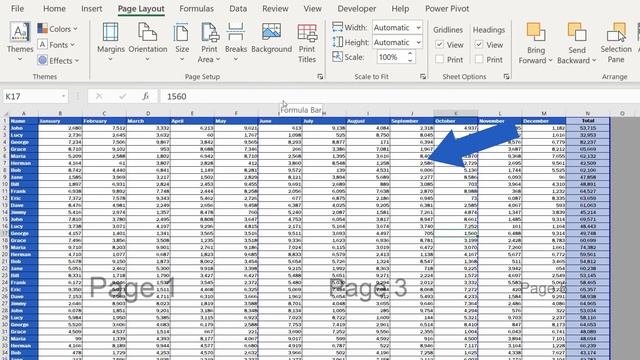The image size is (640, 360).
Task: Switch to the Home tab
Action: [54, 9]
